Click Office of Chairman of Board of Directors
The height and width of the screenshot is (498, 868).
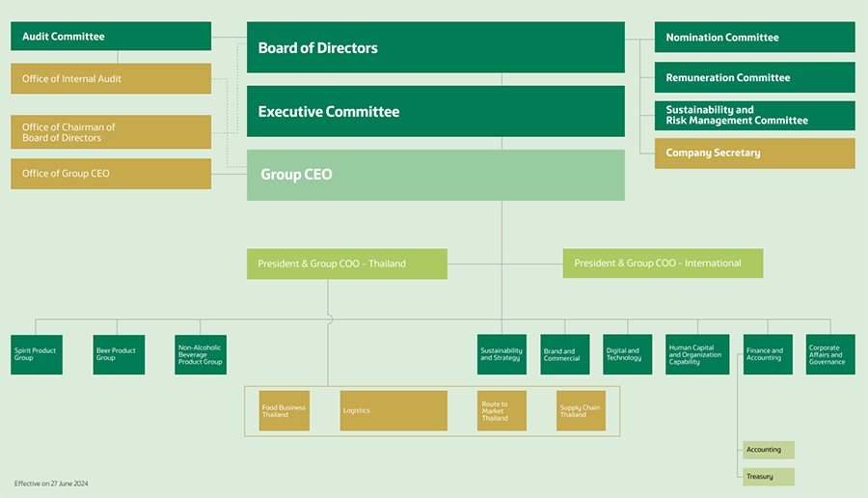(x=111, y=132)
